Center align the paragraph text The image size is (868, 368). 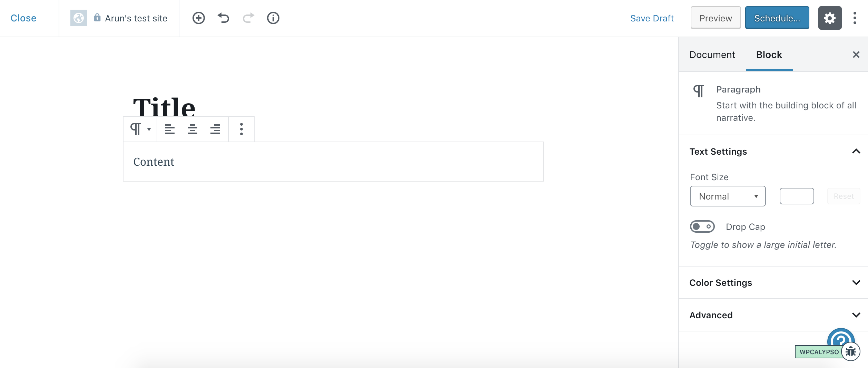pyautogui.click(x=193, y=129)
